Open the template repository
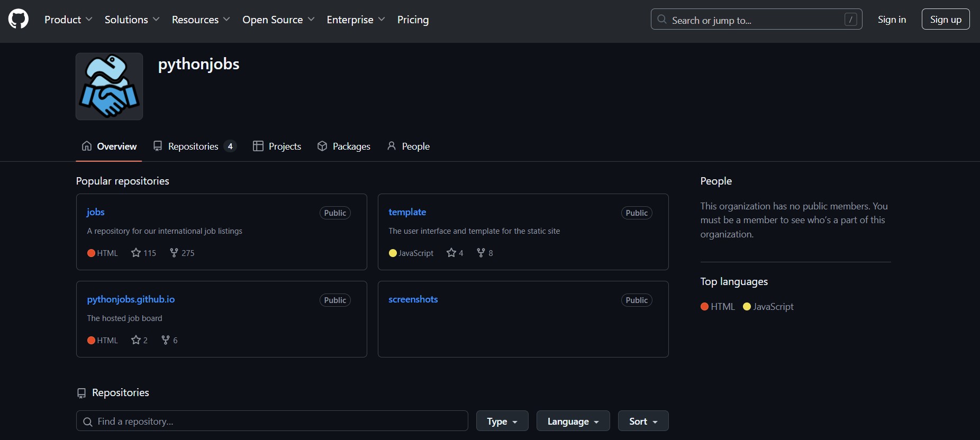This screenshot has height=440, width=980. (407, 212)
